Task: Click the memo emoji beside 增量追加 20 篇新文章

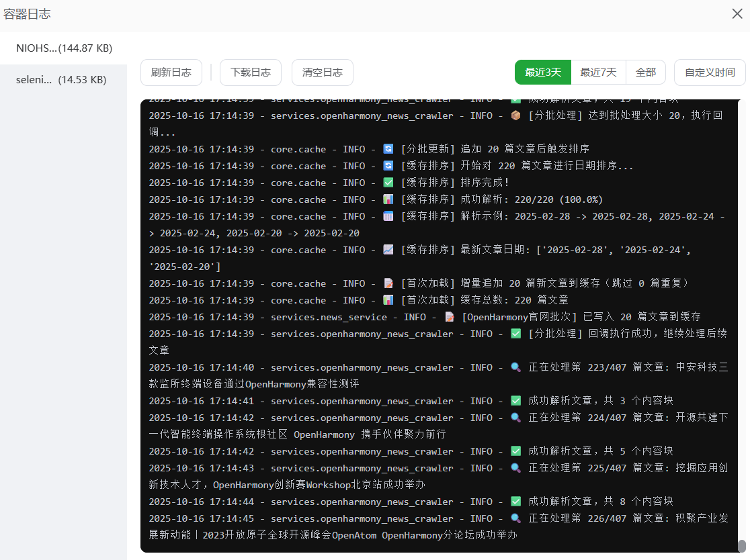Action: click(388, 283)
